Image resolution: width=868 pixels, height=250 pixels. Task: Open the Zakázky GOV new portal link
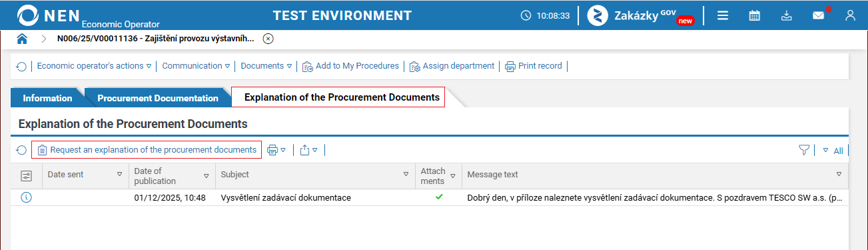[x=641, y=15]
